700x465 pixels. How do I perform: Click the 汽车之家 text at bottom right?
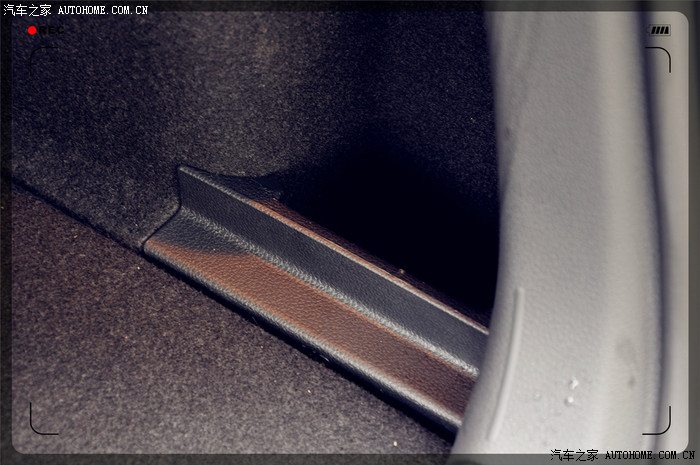pos(574,455)
